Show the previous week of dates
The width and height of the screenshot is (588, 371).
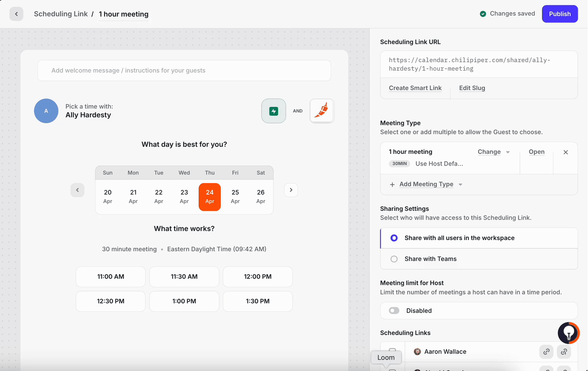click(x=77, y=190)
